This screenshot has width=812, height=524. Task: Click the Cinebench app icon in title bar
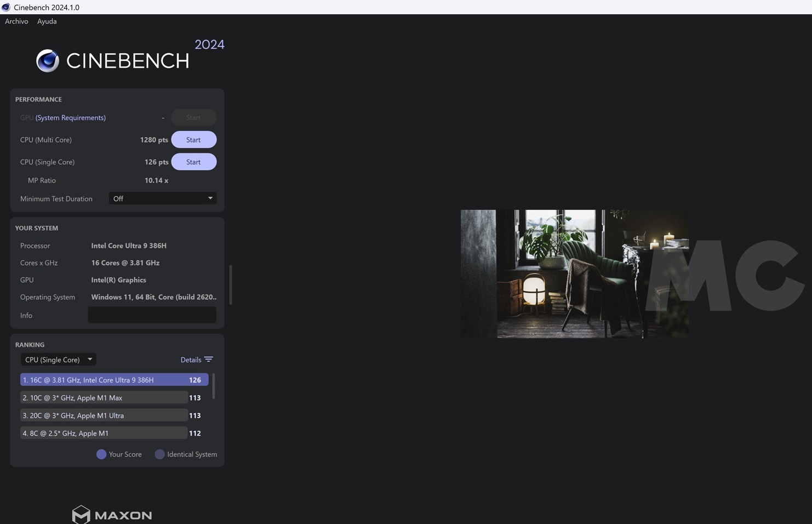click(x=6, y=7)
